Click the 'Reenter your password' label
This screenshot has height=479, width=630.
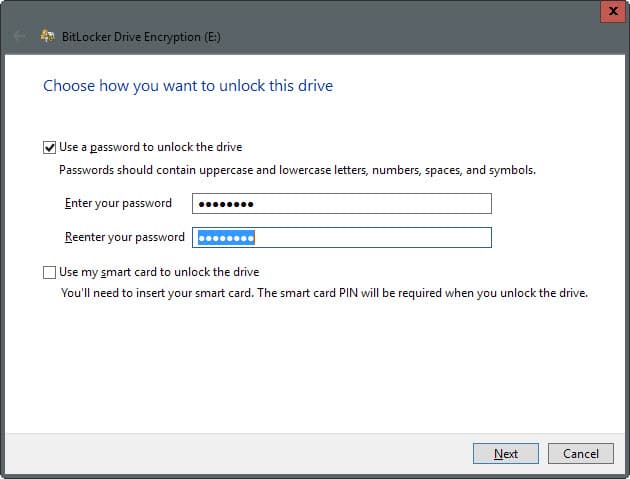(x=125, y=237)
